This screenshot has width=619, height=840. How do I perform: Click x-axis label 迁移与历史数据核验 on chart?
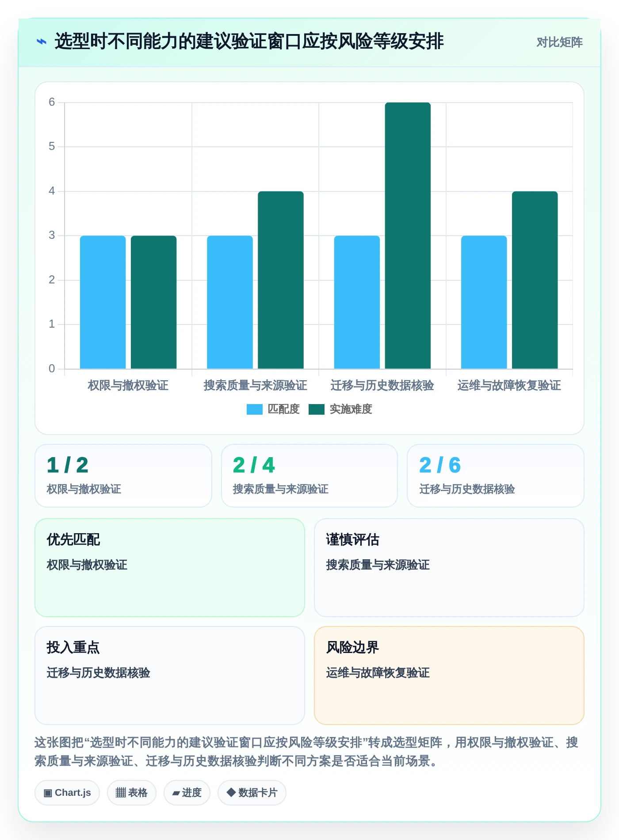tap(382, 386)
